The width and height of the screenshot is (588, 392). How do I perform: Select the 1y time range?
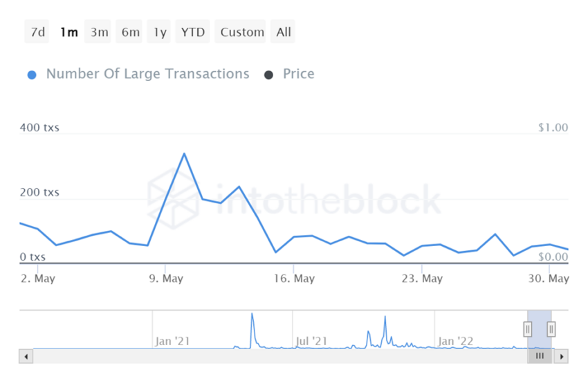(160, 32)
